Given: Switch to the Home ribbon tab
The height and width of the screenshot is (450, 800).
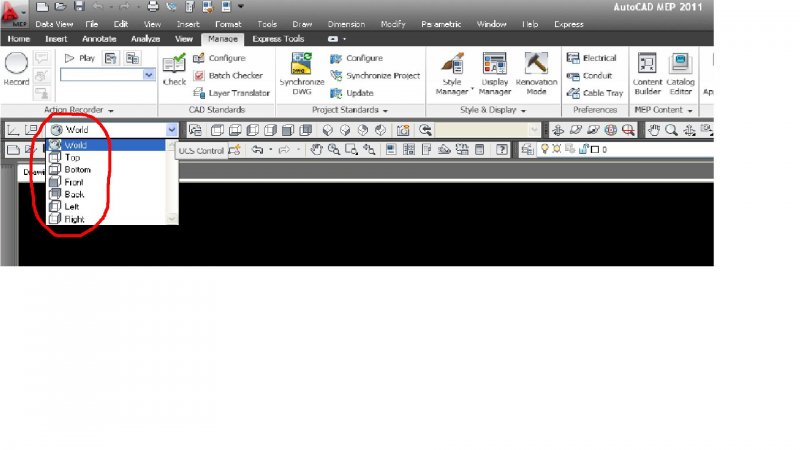Looking at the screenshot, I should pyautogui.click(x=19, y=39).
